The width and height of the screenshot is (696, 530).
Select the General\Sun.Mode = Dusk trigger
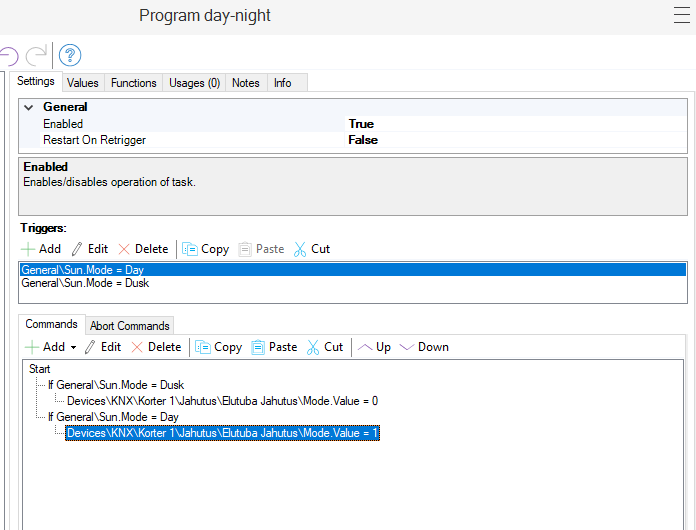pyautogui.click(x=85, y=283)
